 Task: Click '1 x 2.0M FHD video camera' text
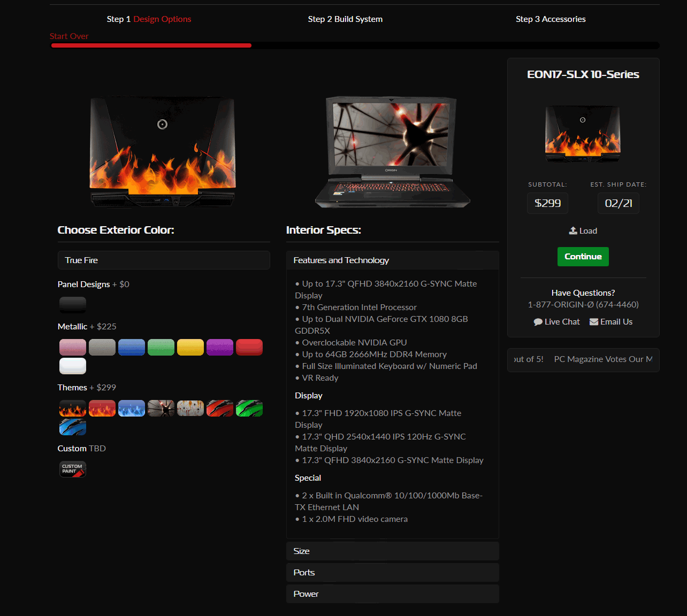coord(355,519)
